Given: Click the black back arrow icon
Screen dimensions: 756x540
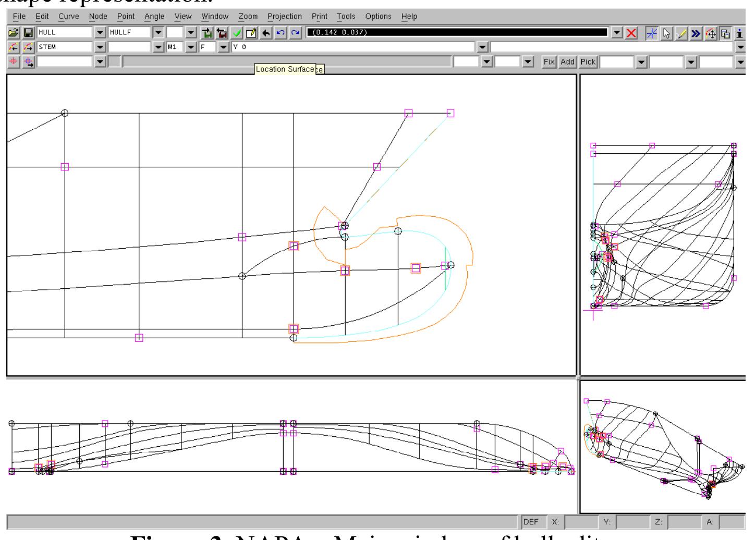Looking at the screenshot, I should (266, 33).
